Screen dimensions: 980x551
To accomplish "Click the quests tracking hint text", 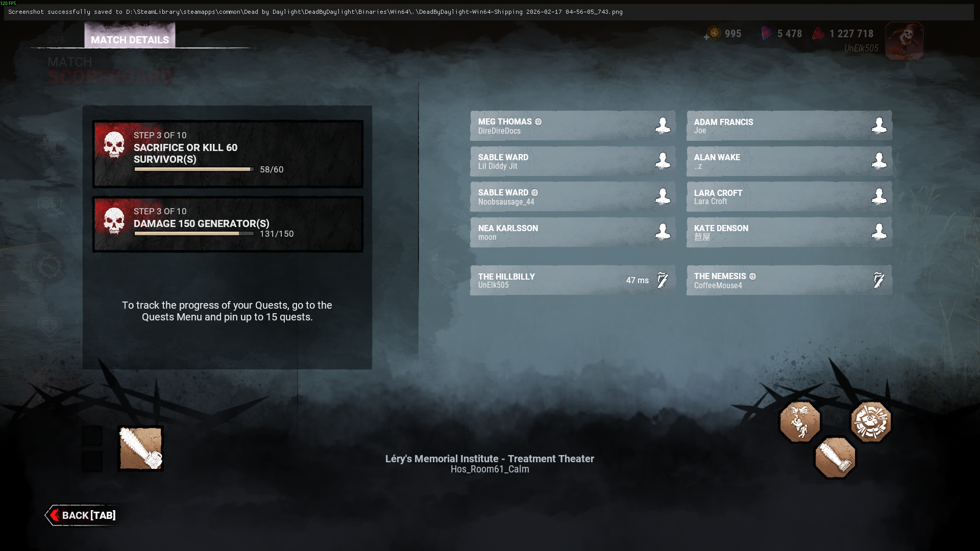I will (x=227, y=311).
